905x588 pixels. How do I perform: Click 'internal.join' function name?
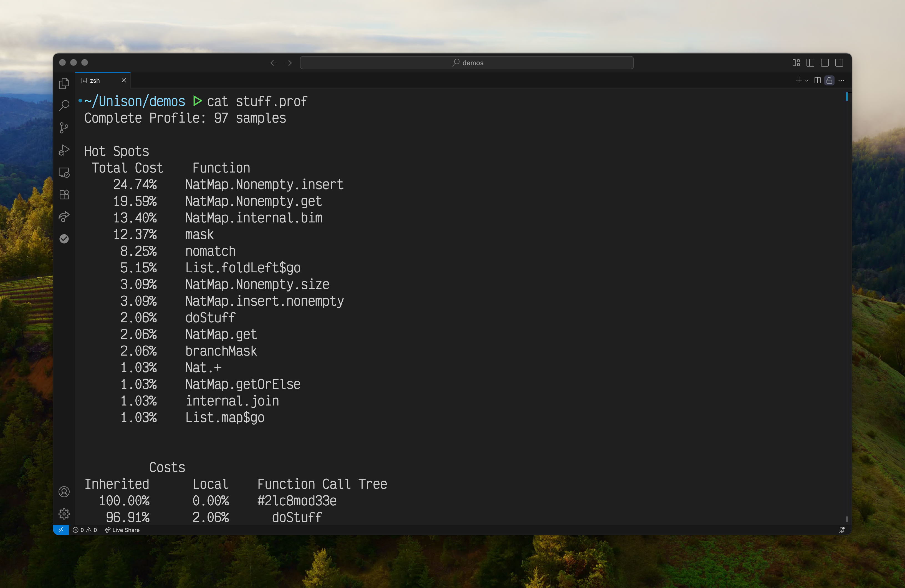coord(232,401)
